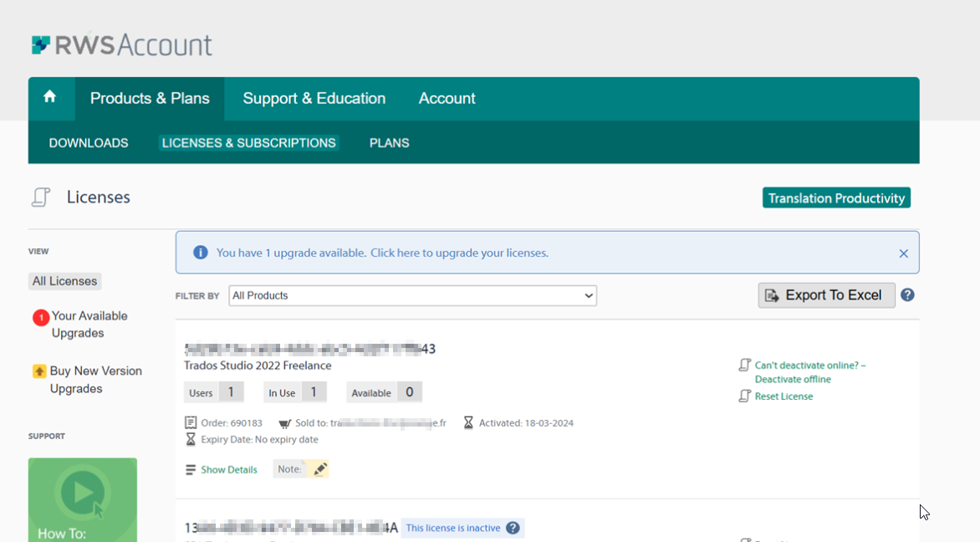This screenshot has height=542, width=980.
Task: Click the In Use count box
Action: tap(295, 392)
